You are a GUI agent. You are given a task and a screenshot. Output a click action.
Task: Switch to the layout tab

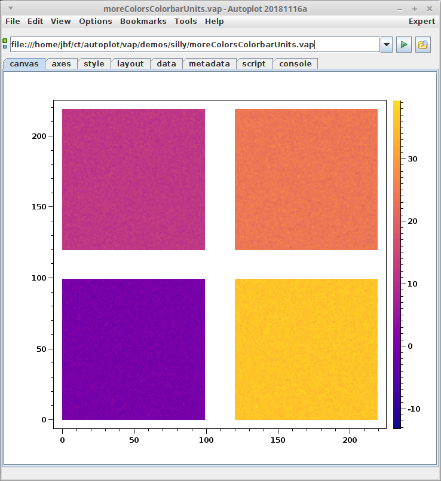click(130, 64)
